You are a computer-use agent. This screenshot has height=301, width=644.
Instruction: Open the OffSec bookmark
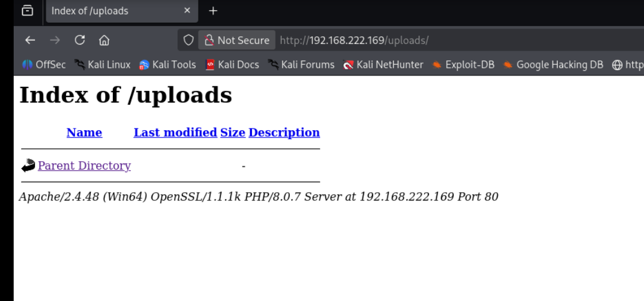(44, 65)
